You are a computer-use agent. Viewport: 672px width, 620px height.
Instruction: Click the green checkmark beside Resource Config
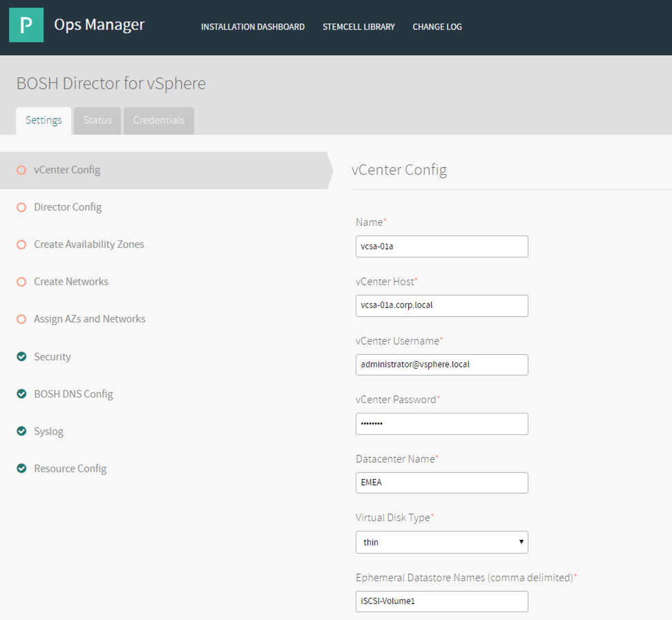[x=21, y=469]
